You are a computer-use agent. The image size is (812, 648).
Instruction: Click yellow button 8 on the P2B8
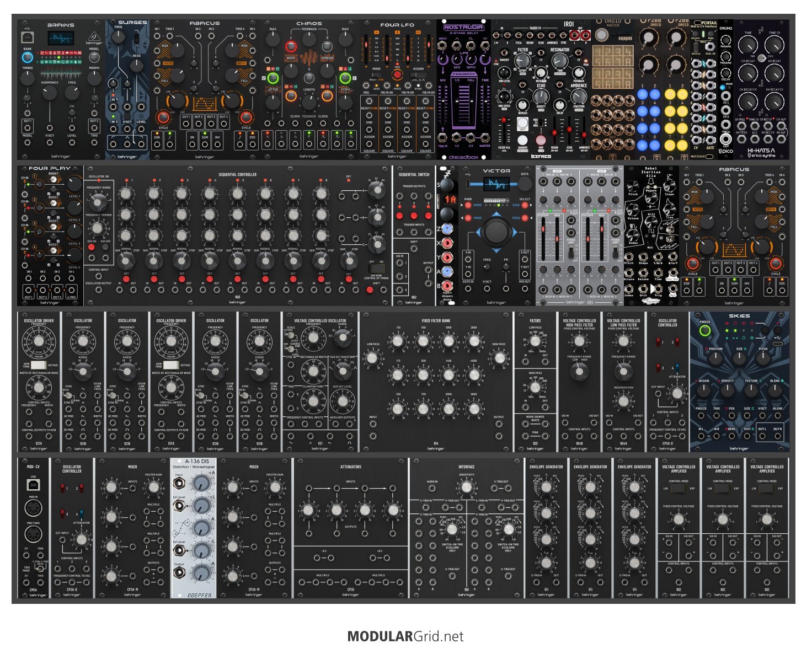click(682, 146)
